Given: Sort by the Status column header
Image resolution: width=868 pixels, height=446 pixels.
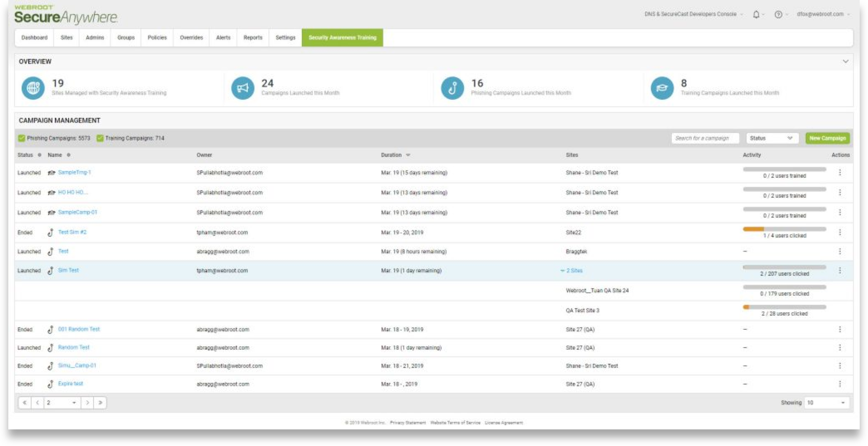Looking at the screenshot, I should [29, 155].
